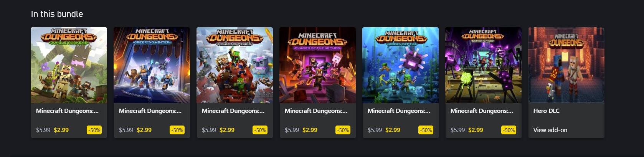This screenshot has width=644, height=157.
Task: Select the title below Echoing Void cover
Action: [482, 111]
